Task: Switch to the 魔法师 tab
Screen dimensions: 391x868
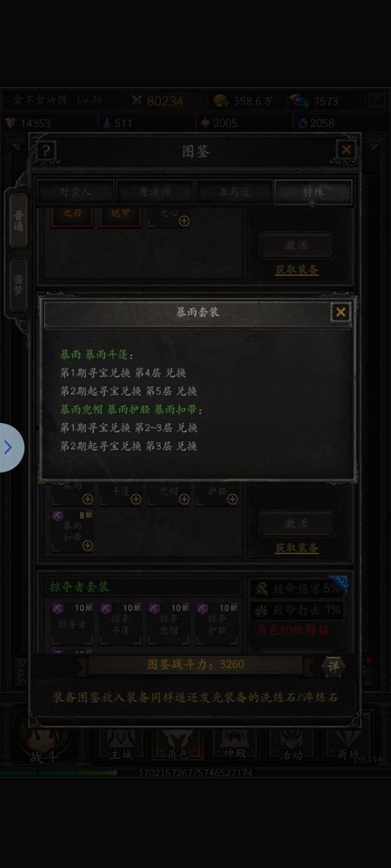Action: point(155,192)
